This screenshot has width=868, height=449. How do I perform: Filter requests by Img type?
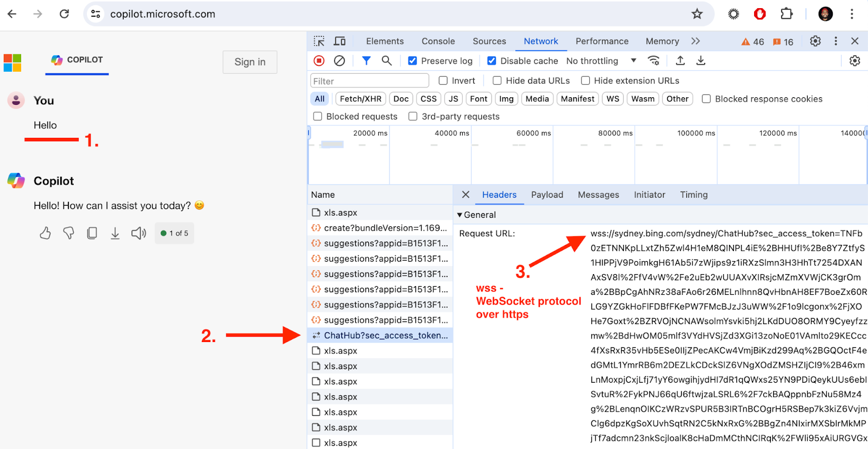click(506, 99)
